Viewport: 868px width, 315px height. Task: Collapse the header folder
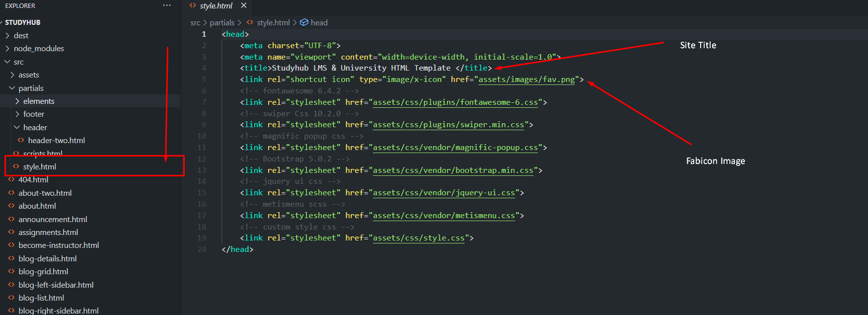[35, 127]
